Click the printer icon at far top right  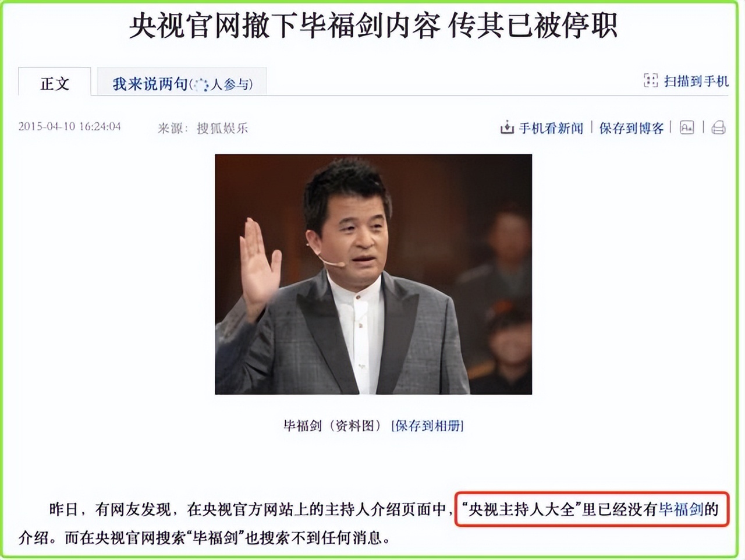[x=718, y=126]
